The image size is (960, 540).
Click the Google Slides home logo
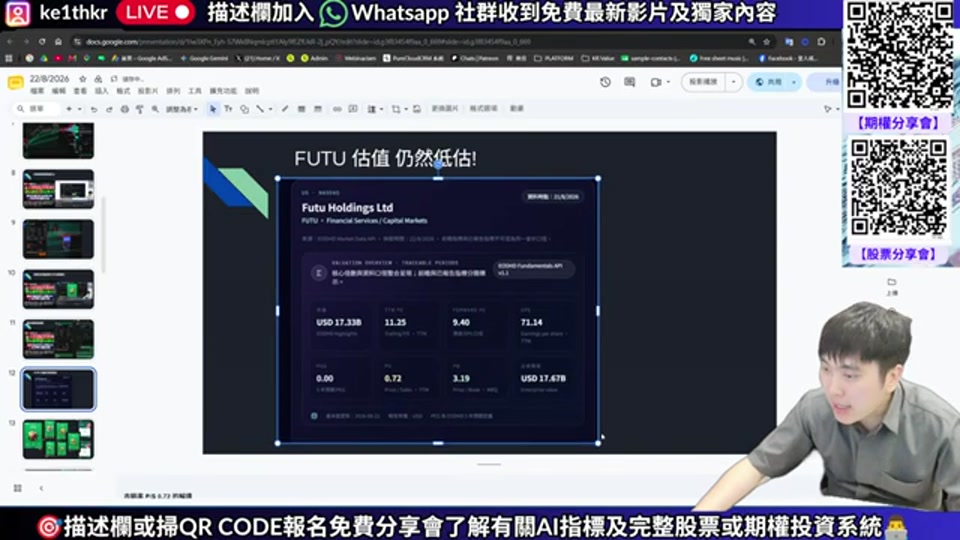[x=15, y=83]
